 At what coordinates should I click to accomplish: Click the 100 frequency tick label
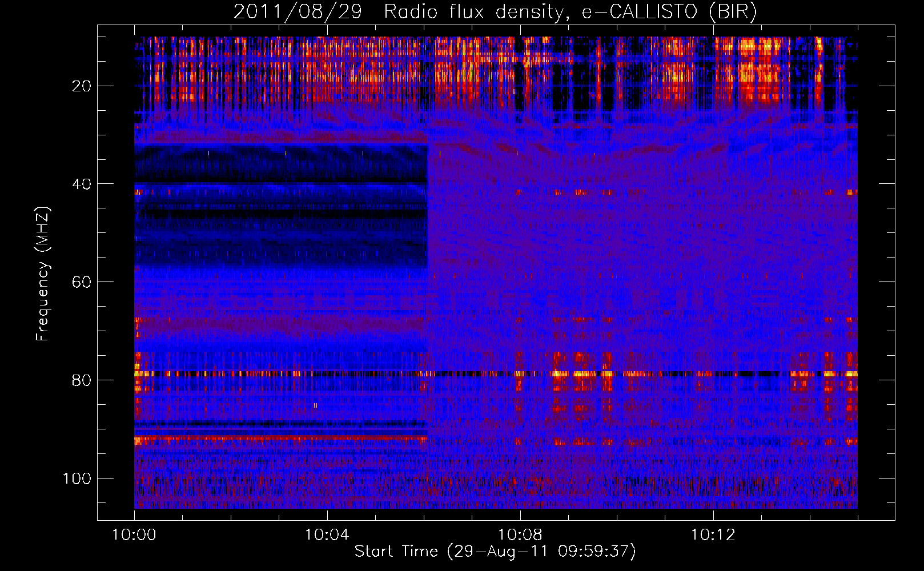tap(77, 478)
